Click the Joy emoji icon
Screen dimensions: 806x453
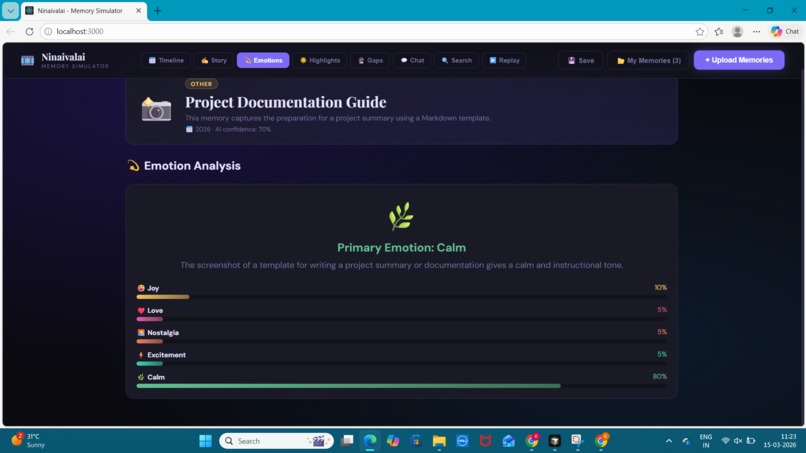tap(141, 288)
